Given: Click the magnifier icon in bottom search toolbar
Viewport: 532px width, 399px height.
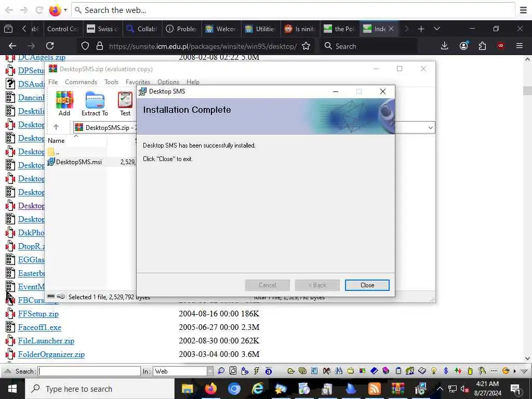Looking at the screenshot, I should tap(221, 371).
